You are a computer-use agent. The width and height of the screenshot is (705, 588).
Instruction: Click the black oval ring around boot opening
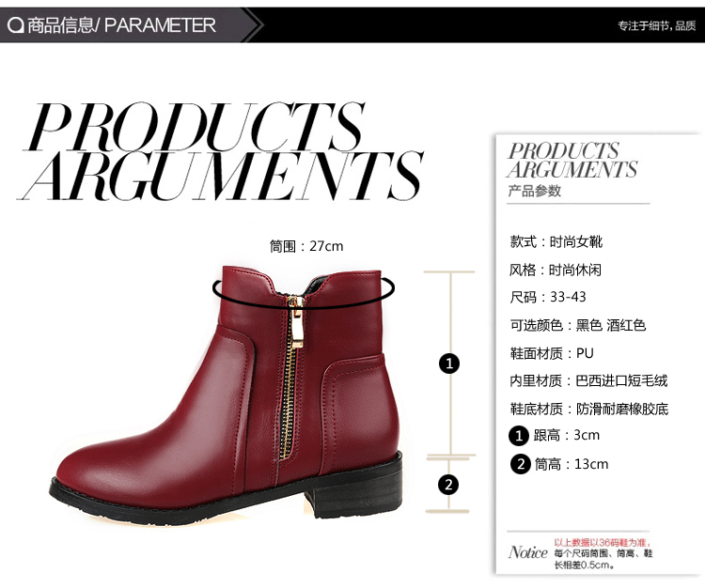[304, 290]
